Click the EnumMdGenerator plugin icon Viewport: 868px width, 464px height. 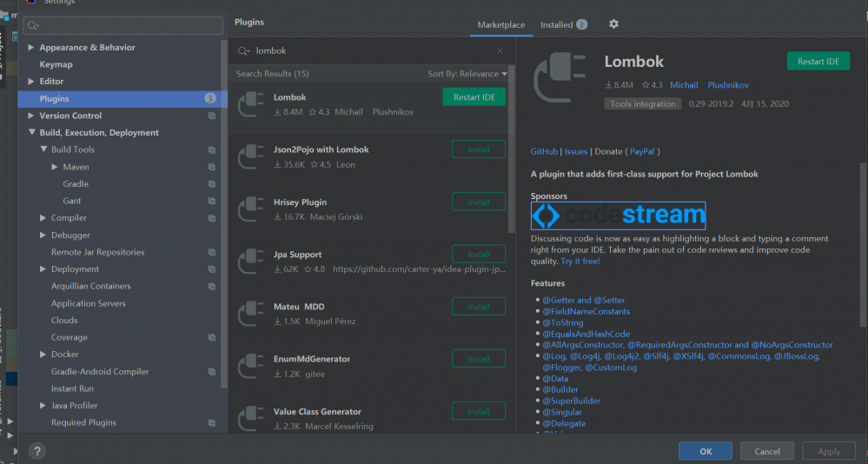click(251, 366)
